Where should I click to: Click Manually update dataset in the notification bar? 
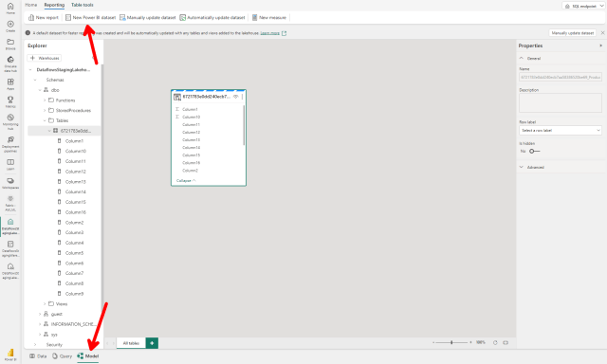pos(572,33)
